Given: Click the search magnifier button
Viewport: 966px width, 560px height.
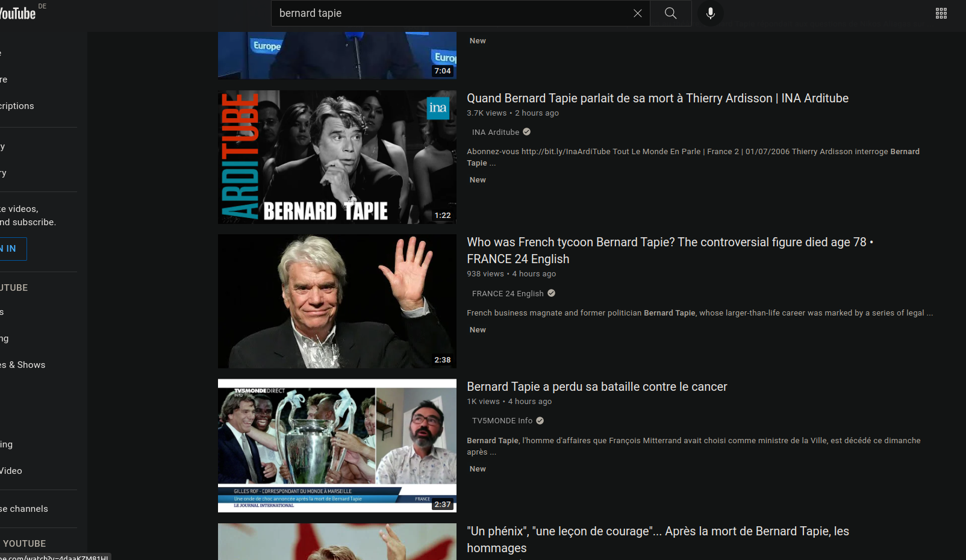Looking at the screenshot, I should tap(670, 13).
